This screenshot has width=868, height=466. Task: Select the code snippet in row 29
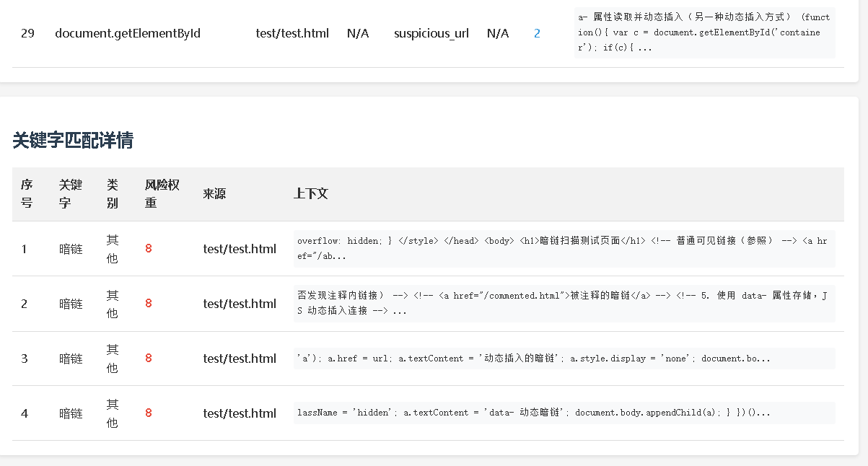[x=703, y=32]
